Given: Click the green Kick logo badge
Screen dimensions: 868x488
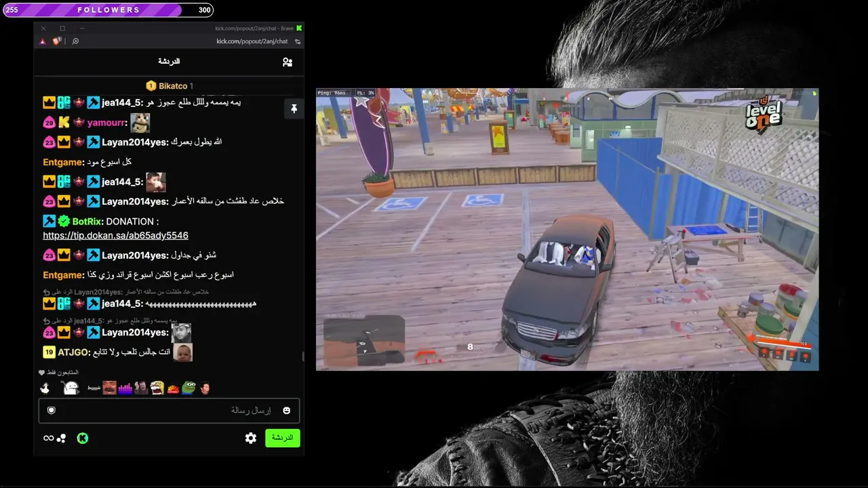Looking at the screenshot, I should (x=82, y=438).
